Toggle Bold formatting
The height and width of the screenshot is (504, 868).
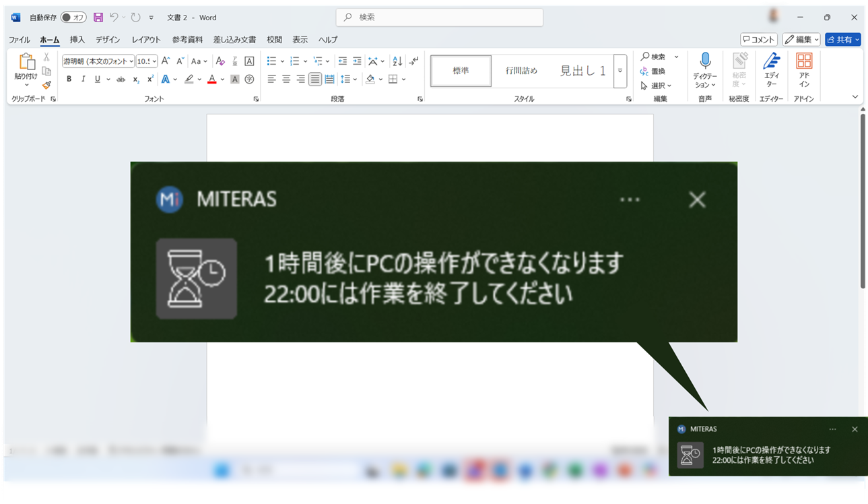69,80
